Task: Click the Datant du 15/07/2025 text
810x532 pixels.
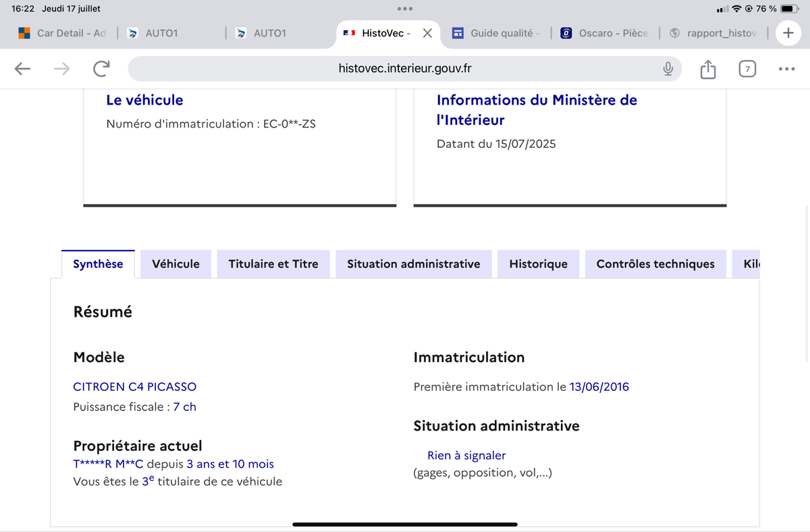Action: (x=497, y=144)
